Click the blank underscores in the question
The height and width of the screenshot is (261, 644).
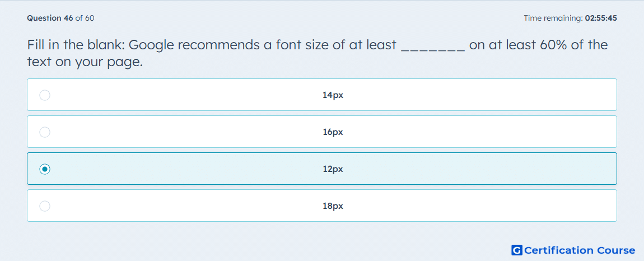433,45
